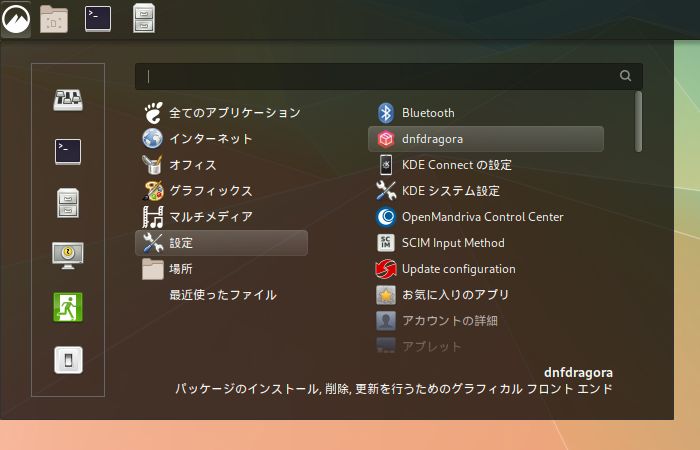Click the folder icon beside 場所
Viewport: 700px width, 450px height.
point(153,269)
